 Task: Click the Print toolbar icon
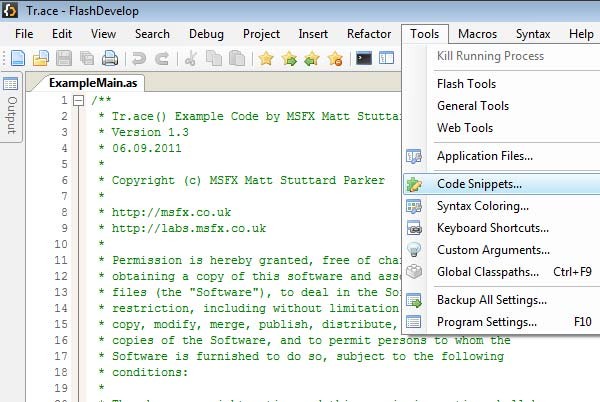click(110, 59)
